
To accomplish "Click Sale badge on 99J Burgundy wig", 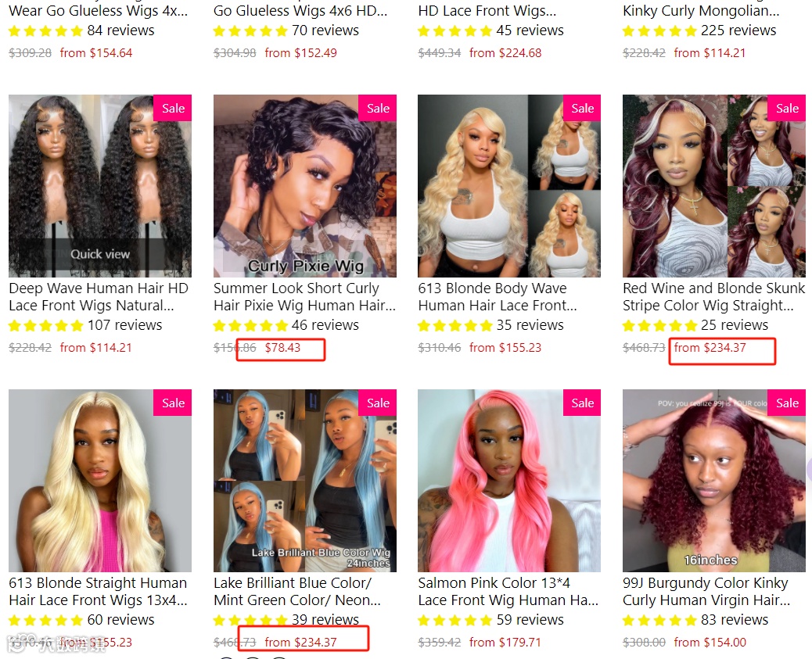I will point(787,403).
